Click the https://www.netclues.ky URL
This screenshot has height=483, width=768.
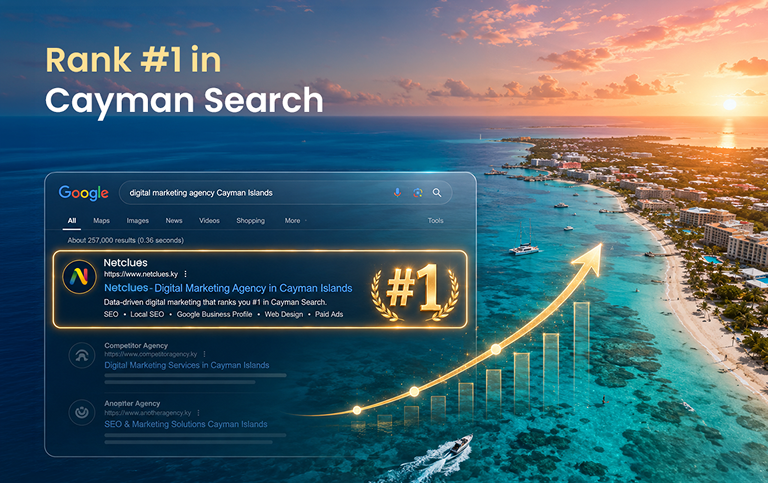141,274
